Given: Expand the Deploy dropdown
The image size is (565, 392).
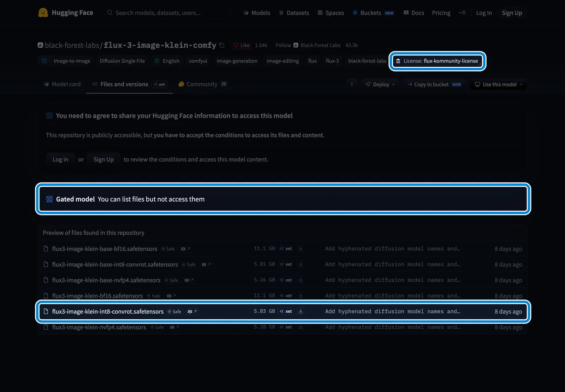Looking at the screenshot, I should [380, 84].
